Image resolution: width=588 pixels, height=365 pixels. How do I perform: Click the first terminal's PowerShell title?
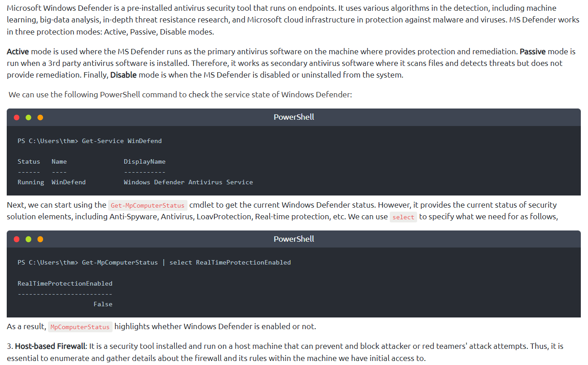tap(294, 117)
